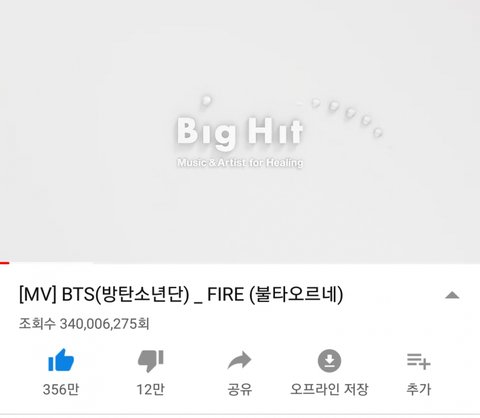Tap the Big Hit logo in video
480x418 pixels.
pos(240,132)
